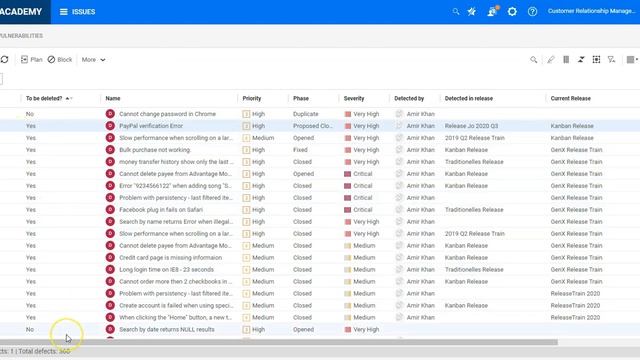
Task: Open the favorites star icon in top bar
Action: [472, 12]
